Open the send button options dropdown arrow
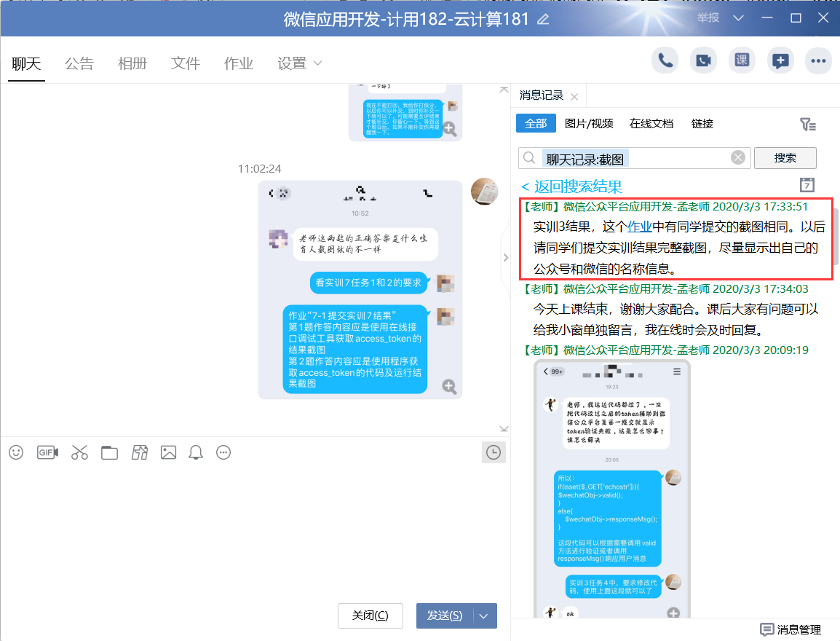The image size is (840, 641). 485,616
